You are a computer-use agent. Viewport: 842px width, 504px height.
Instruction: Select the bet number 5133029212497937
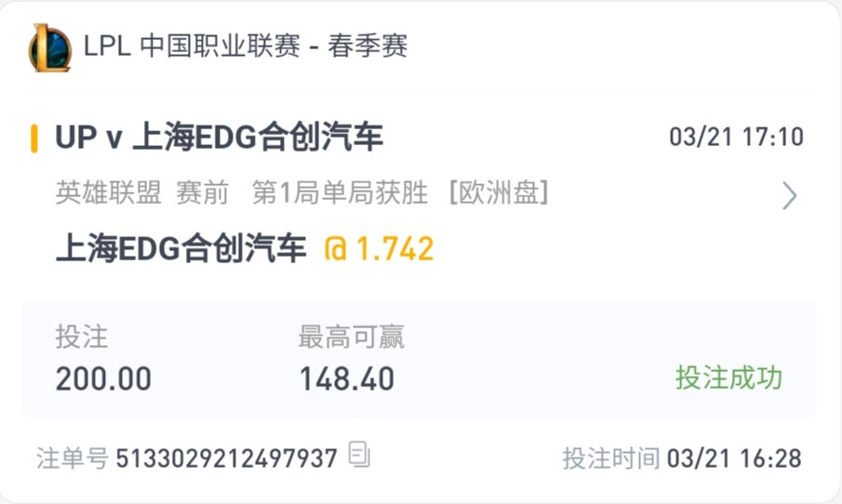click(227, 458)
